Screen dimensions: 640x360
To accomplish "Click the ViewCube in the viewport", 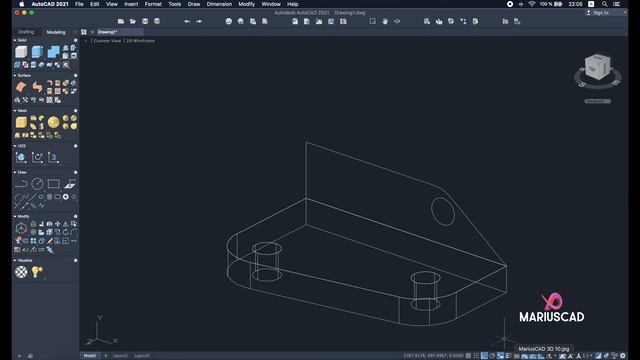I will click(x=598, y=67).
